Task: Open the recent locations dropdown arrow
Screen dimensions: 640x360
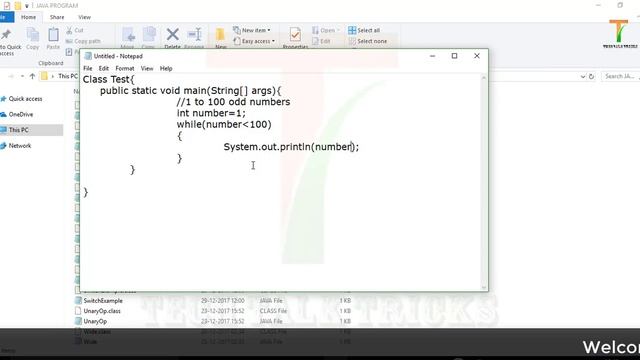Action: (x=22, y=76)
